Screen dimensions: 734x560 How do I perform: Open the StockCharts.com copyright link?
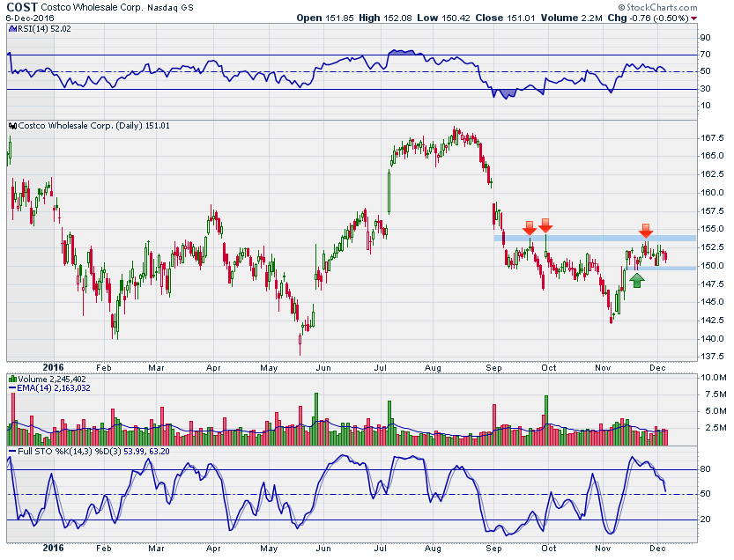pyautogui.click(x=657, y=8)
